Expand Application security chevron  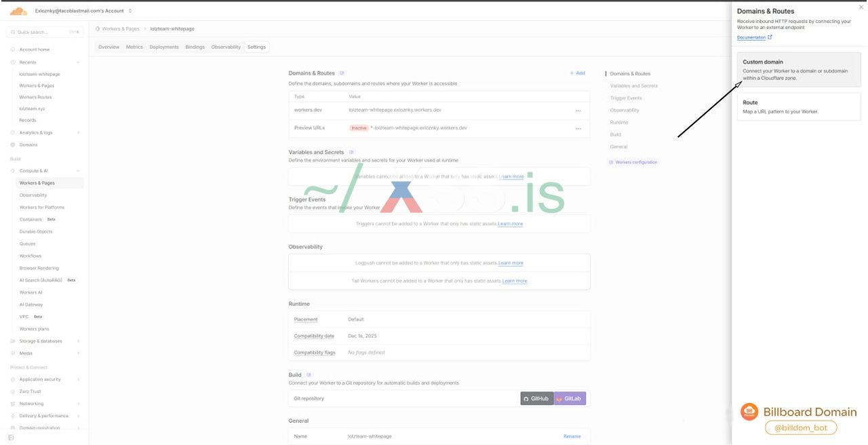pos(78,379)
